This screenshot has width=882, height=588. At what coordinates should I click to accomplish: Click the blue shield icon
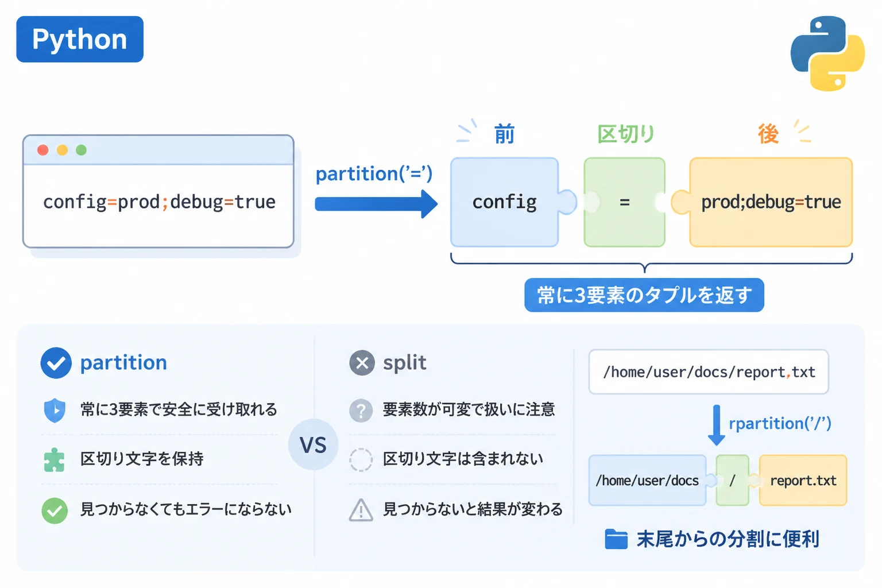55,410
